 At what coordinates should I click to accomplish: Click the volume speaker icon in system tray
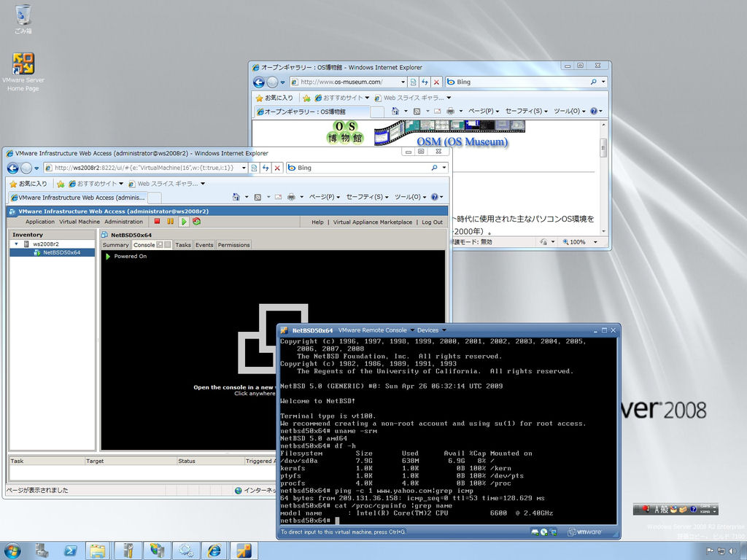click(732, 551)
